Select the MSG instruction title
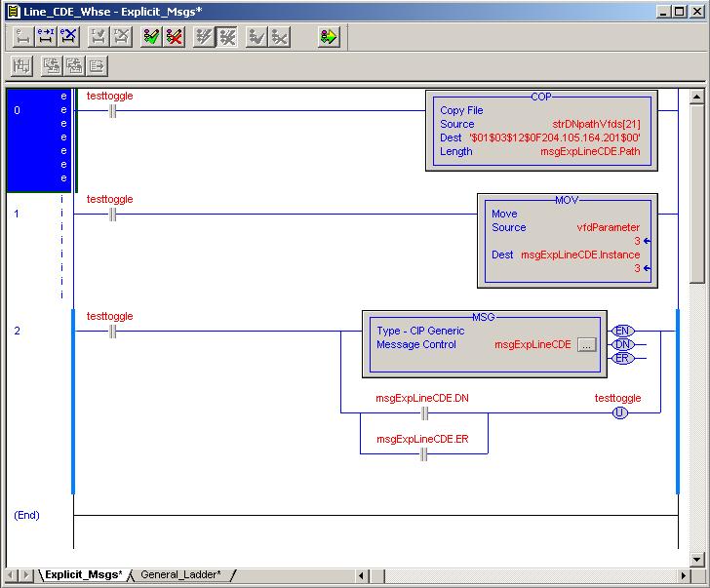The height and width of the screenshot is (588, 710). pyautogui.click(x=484, y=317)
